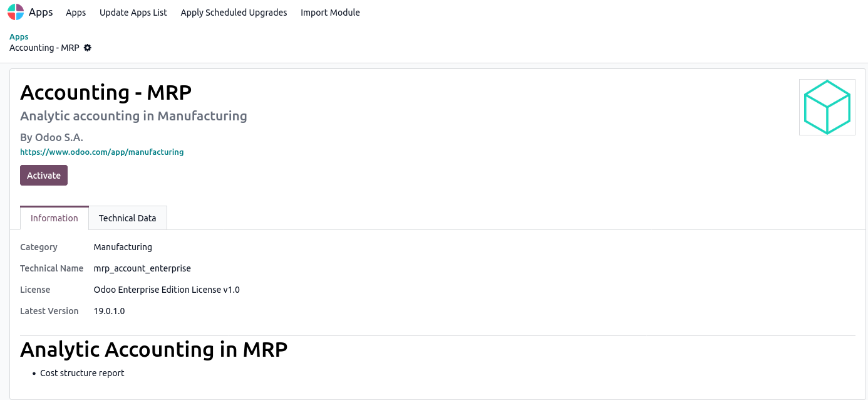Click the teal cube module icon
Image resolution: width=868 pixels, height=400 pixels.
[x=827, y=107]
